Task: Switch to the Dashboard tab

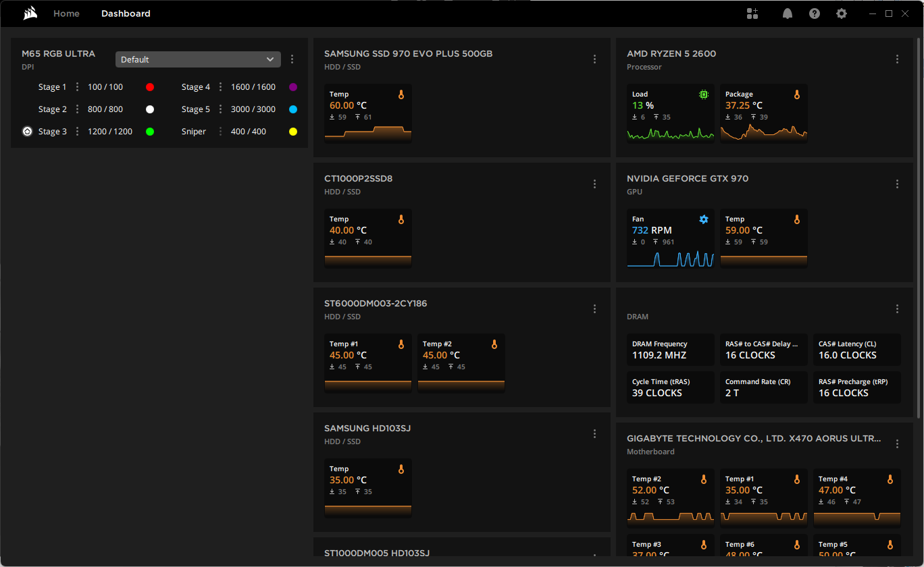Action: [x=126, y=13]
